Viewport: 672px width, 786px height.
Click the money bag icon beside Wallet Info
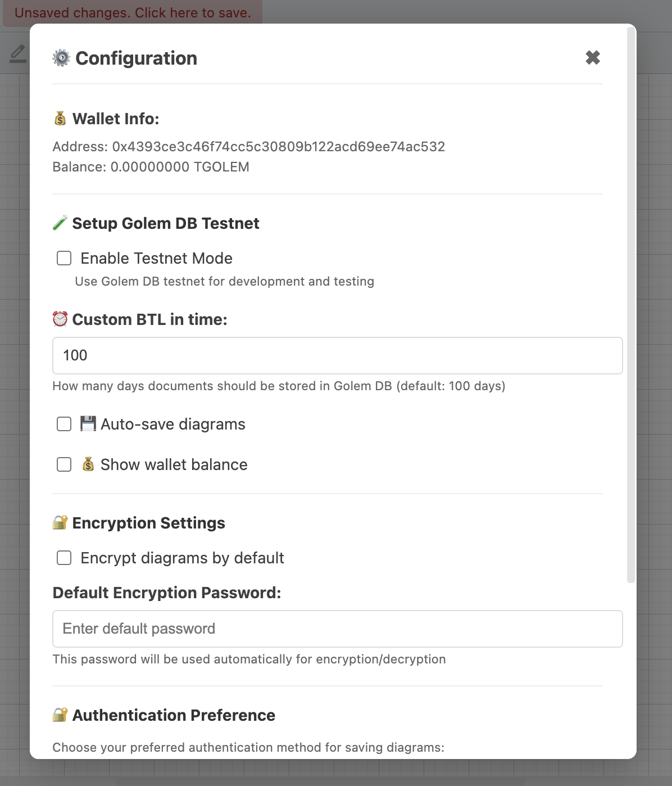click(x=59, y=119)
